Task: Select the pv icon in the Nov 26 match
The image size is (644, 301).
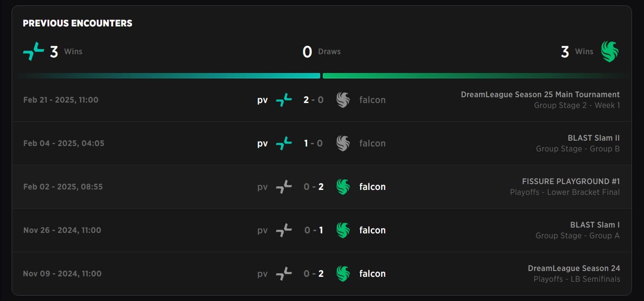Action: [x=284, y=230]
